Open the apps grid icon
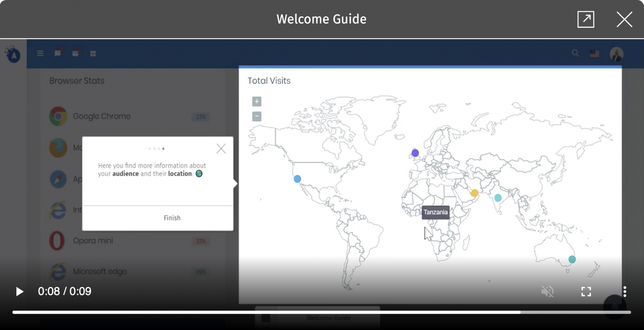Screen dimensions: 644x330 click(93, 54)
